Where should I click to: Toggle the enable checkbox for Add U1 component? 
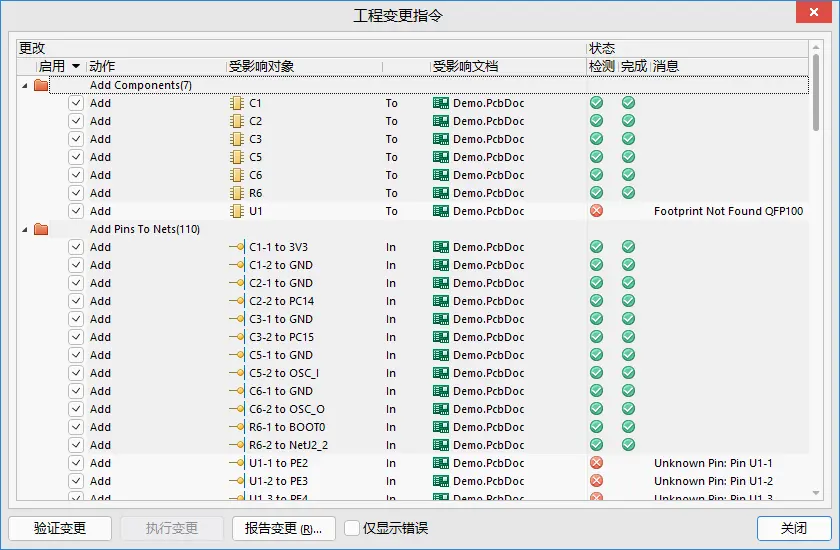[x=76, y=211]
